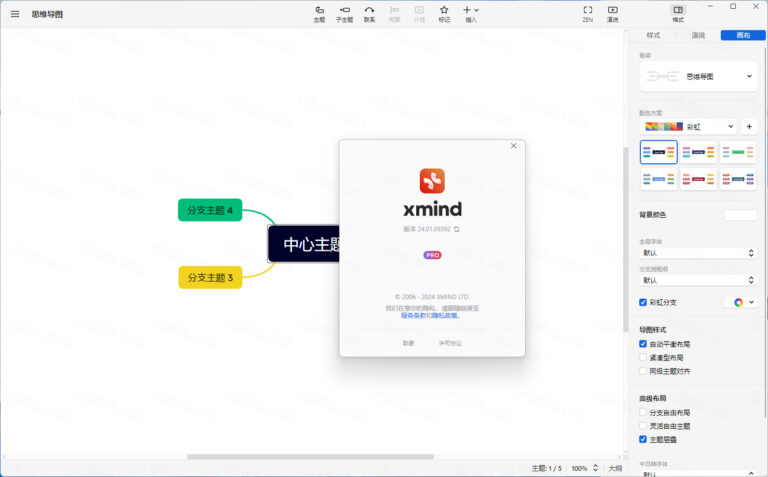Open the color scheme dropdown 彩虹
This screenshot has width=768, height=477.
(x=689, y=127)
